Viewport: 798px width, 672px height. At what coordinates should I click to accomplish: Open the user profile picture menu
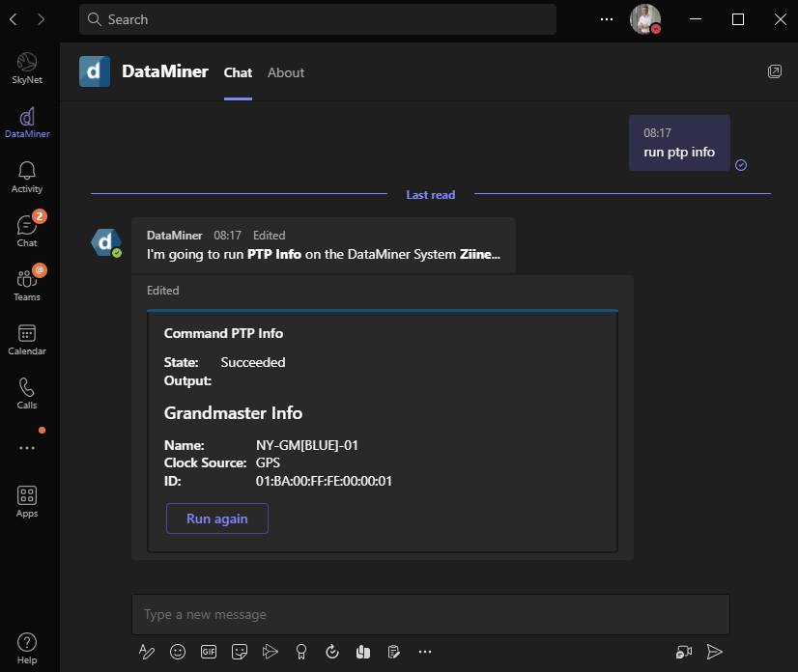point(645,19)
